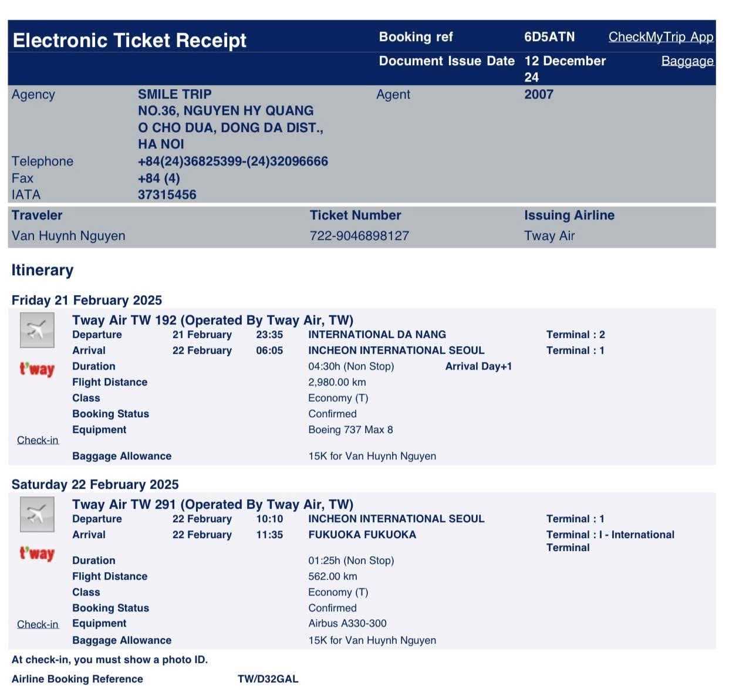Open Check-in link for Da Nang flight

point(38,440)
